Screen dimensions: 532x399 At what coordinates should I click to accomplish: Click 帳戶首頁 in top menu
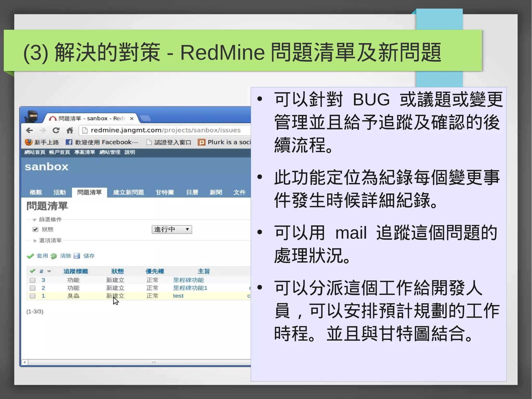59,152
